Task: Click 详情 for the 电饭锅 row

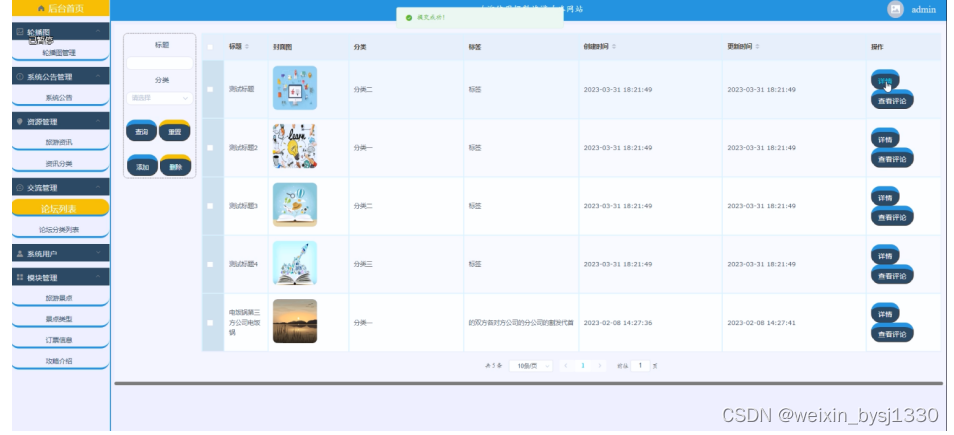Action: pos(885,314)
